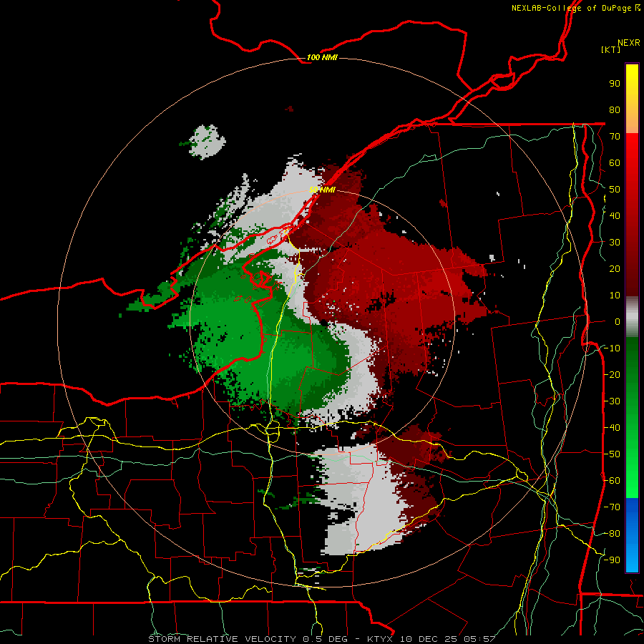Image resolution: width=644 pixels, height=644 pixels.
Task: Click the 60 value on velocity scale
Action: point(615,162)
